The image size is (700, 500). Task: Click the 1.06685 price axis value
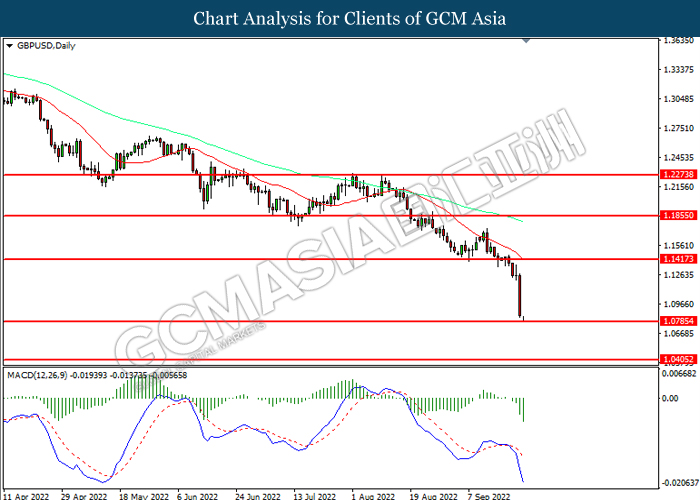(x=679, y=333)
